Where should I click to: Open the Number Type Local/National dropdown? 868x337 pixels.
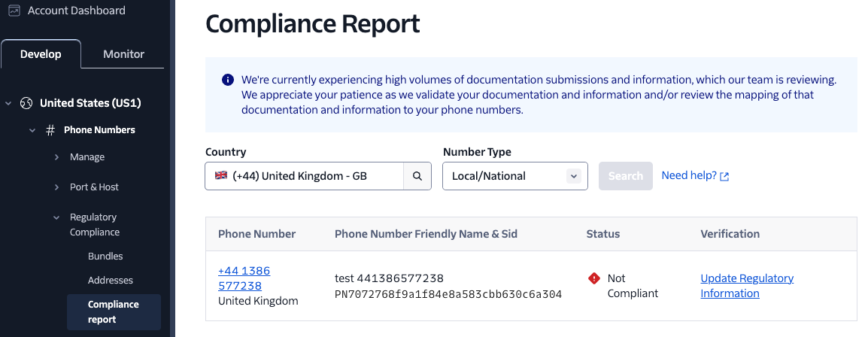(x=514, y=176)
